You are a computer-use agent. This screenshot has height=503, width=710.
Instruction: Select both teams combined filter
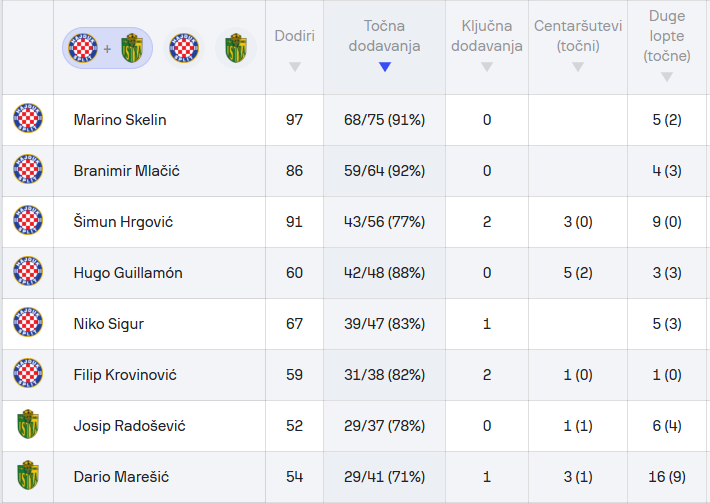pos(108,48)
